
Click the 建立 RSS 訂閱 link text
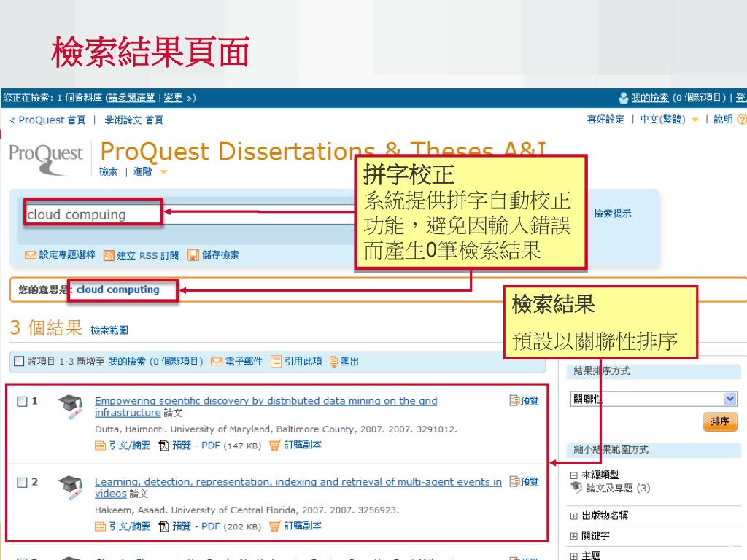coord(147,256)
